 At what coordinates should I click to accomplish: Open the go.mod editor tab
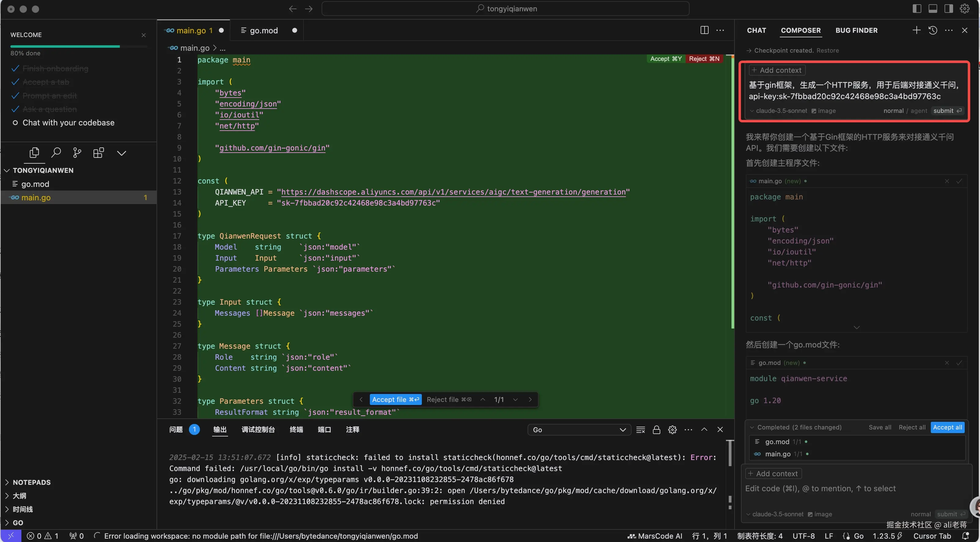263,31
